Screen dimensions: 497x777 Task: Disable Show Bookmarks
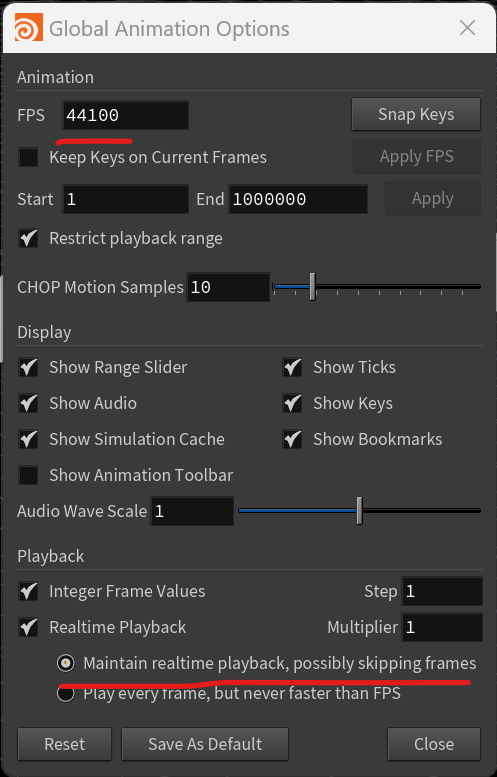(x=292, y=439)
